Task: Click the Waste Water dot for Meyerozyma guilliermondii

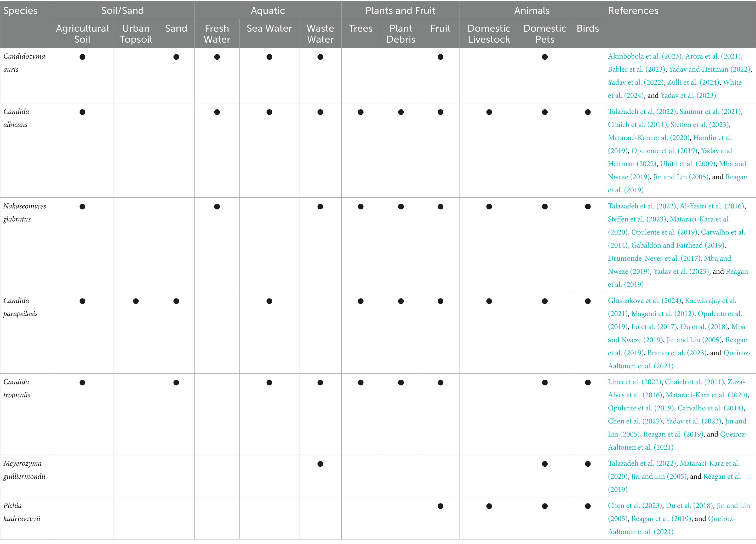Action: (x=320, y=464)
